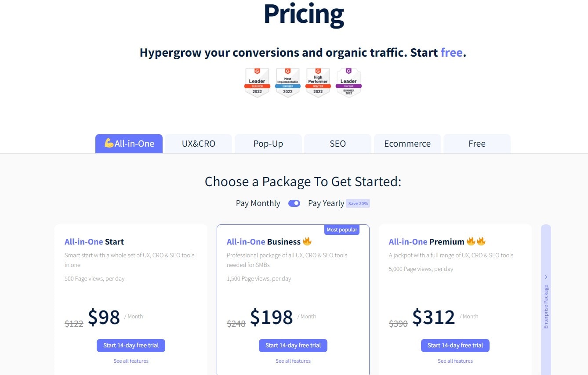The width and height of the screenshot is (588, 375).
Task: Click the G2 Leader Summer 2022 badge
Action: [x=257, y=82]
